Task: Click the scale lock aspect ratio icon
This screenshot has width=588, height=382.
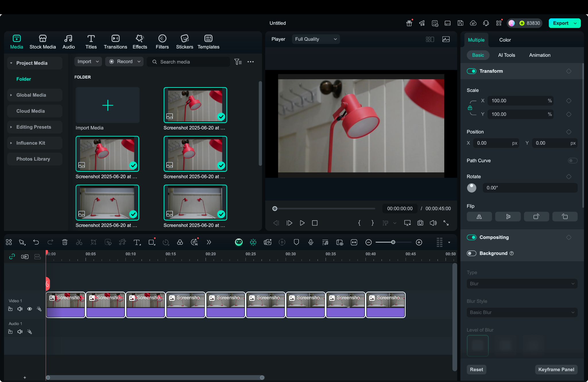Action: [x=470, y=108]
